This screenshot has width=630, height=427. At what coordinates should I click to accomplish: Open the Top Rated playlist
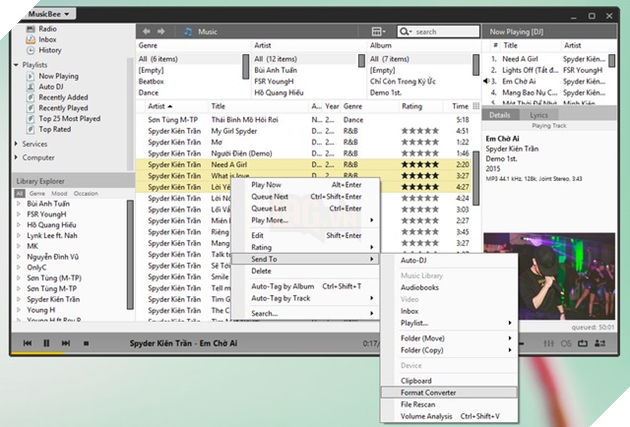coord(54,129)
